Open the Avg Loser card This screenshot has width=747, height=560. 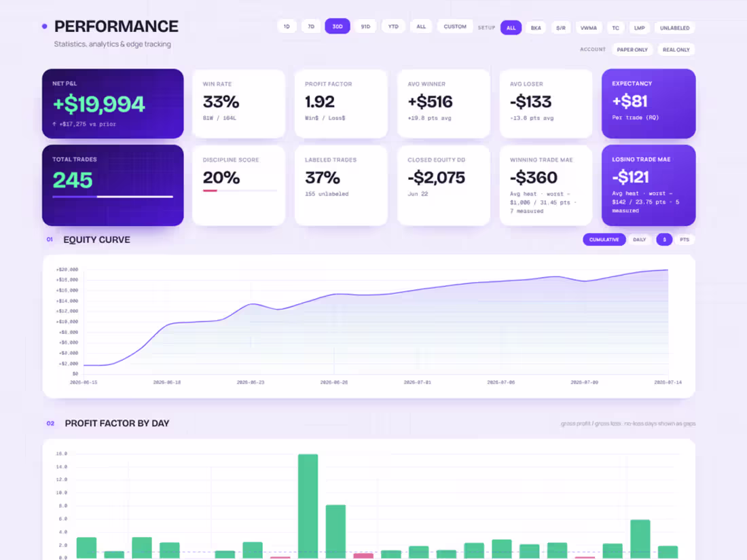click(546, 104)
